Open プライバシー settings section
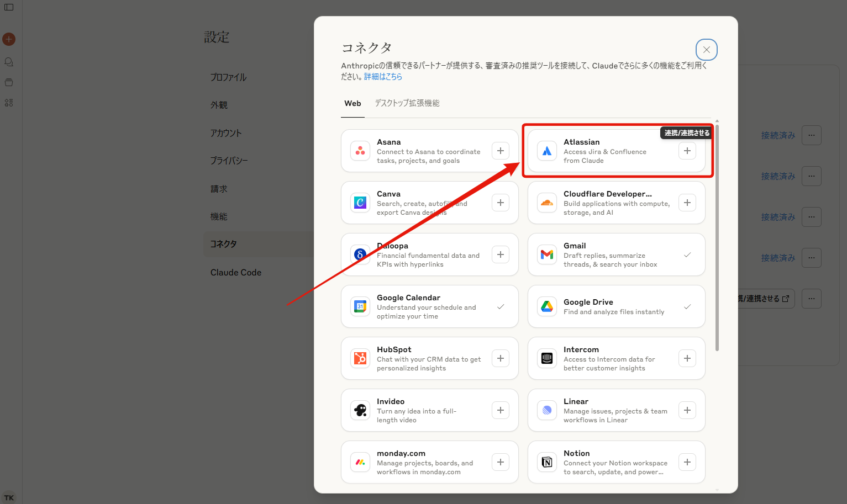 pyautogui.click(x=229, y=161)
